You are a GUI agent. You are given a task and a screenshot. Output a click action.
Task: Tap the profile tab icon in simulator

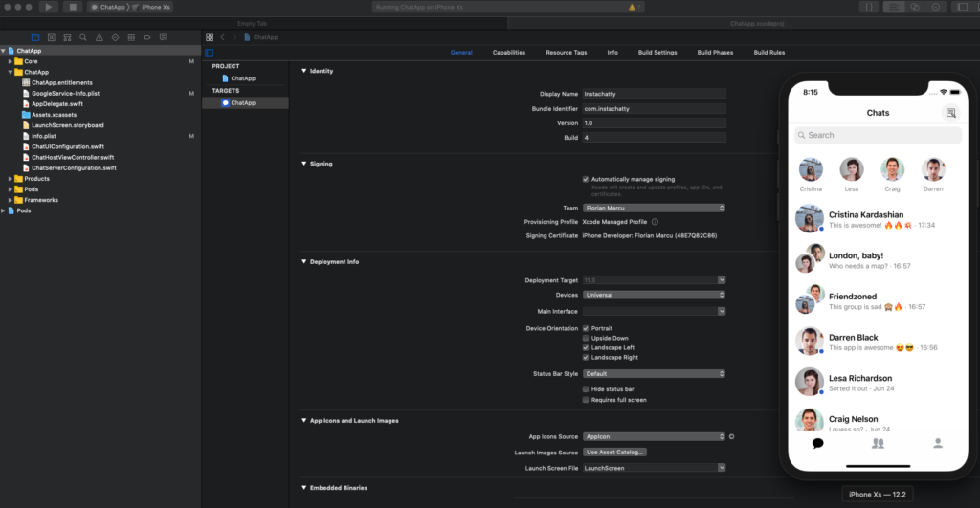click(938, 443)
